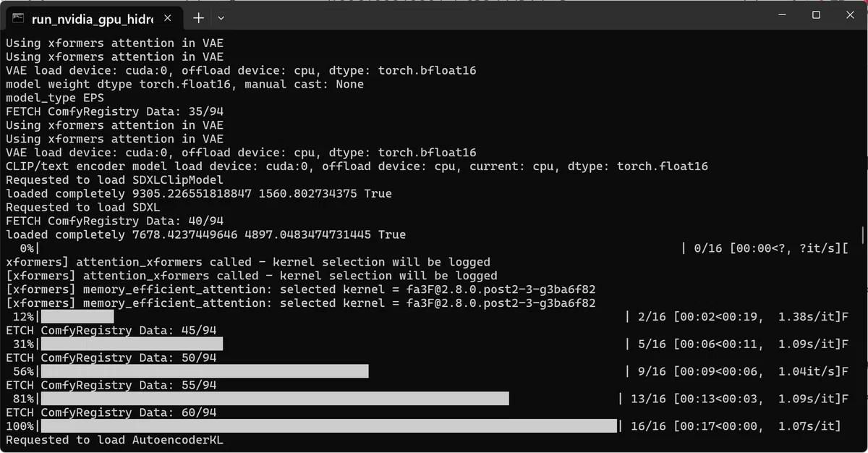Close the run_nvidia_gpu_hidre tab

169,18
